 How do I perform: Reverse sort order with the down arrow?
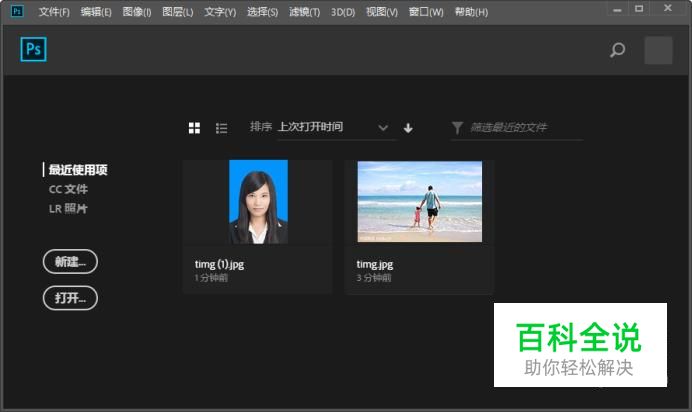[408, 128]
